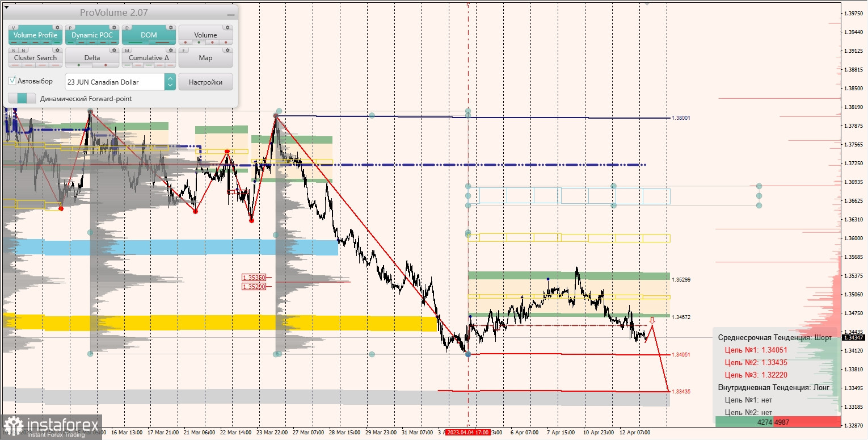This screenshot has width=868, height=440.
Task: Click the small black triangle at chart's top-left corner
Action: 6,7
